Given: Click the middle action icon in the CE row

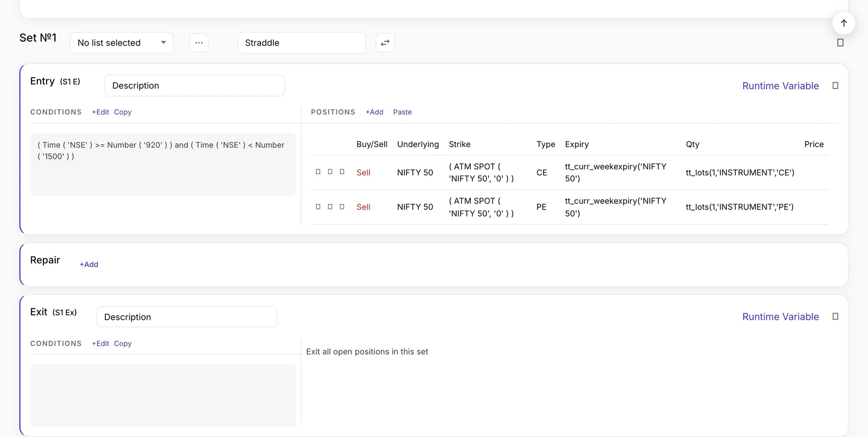Looking at the screenshot, I should (x=330, y=172).
